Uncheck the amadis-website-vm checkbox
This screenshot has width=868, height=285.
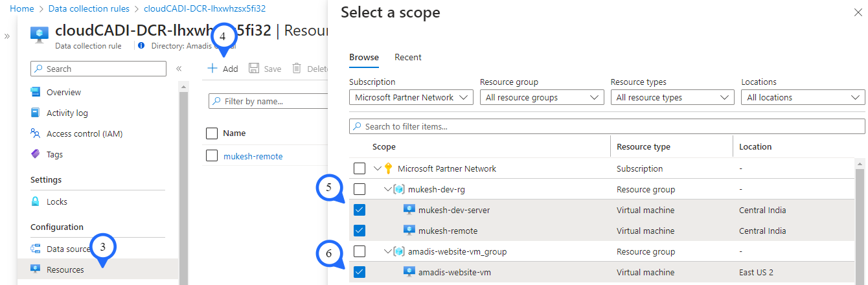pyautogui.click(x=360, y=272)
